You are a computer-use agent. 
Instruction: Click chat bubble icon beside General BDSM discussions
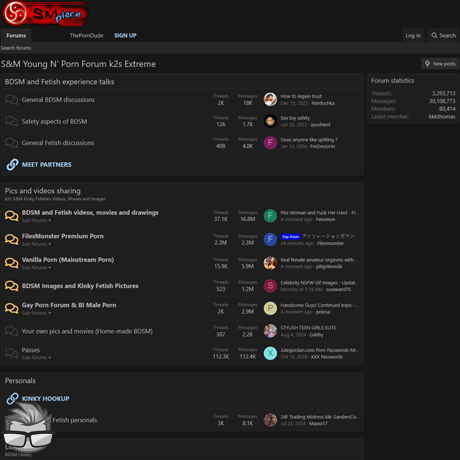tap(12, 100)
